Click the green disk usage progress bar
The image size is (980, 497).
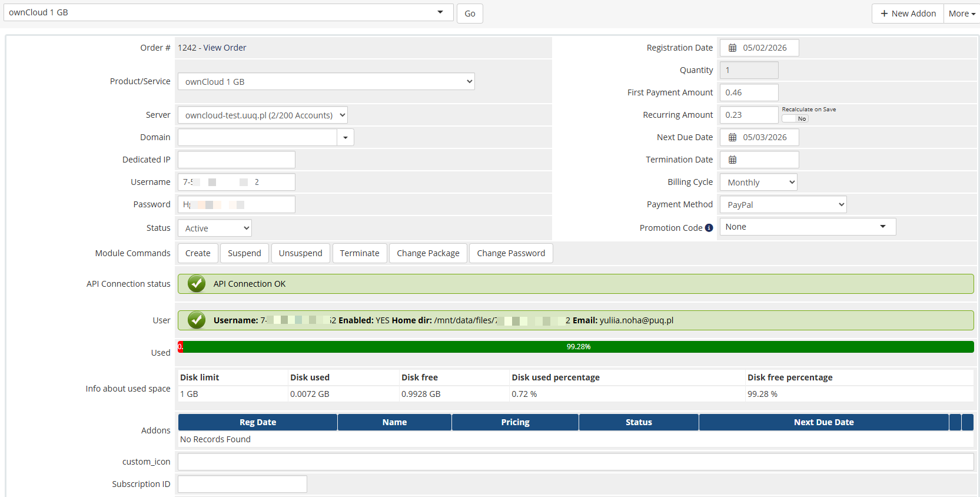click(578, 347)
